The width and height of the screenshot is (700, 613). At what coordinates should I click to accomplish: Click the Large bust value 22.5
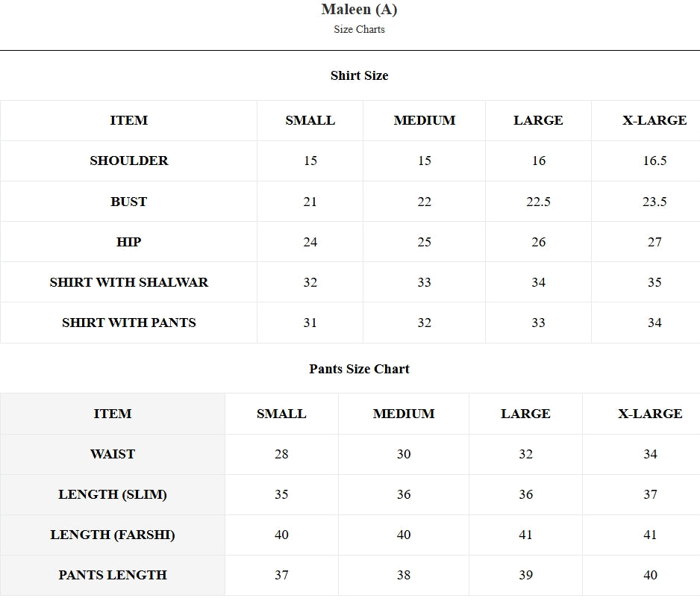pyautogui.click(x=538, y=202)
